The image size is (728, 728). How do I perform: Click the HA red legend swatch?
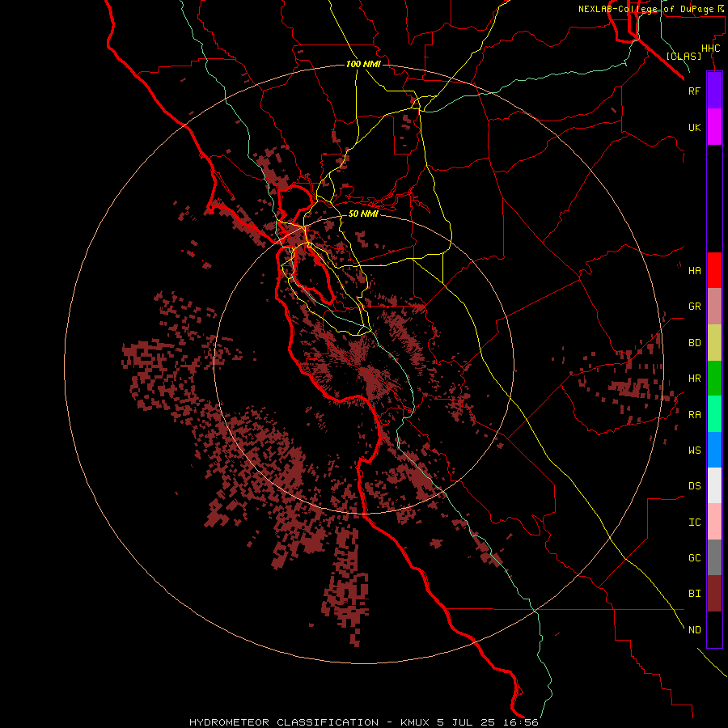click(714, 270)
